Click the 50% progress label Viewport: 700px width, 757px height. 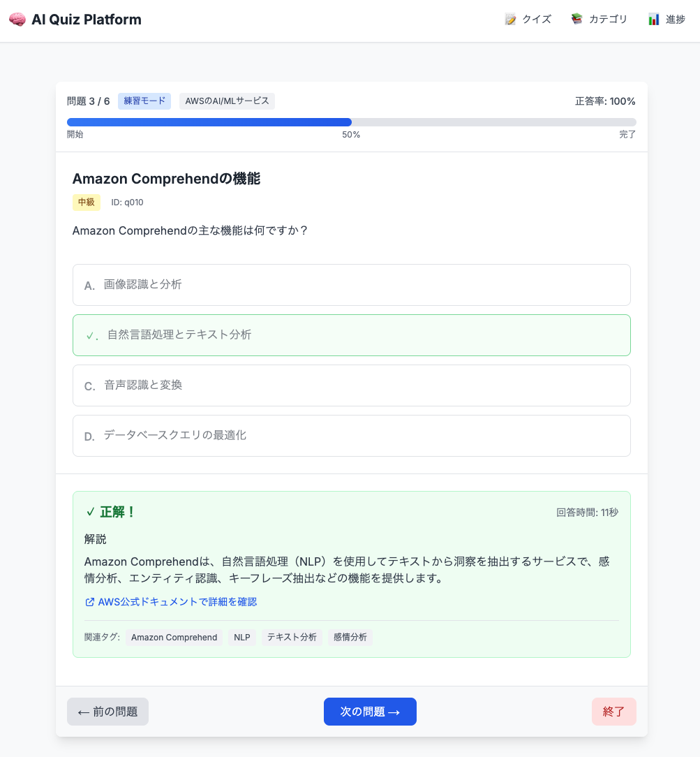click(x=351, y=135)
